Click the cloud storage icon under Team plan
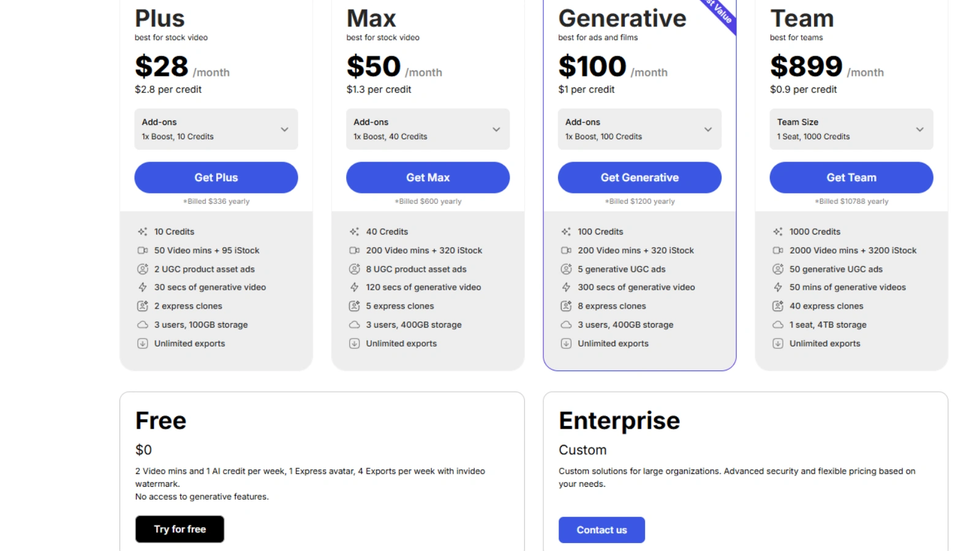Image resolution: width=980 pixels, height=551 pixels. pos(778,325)
